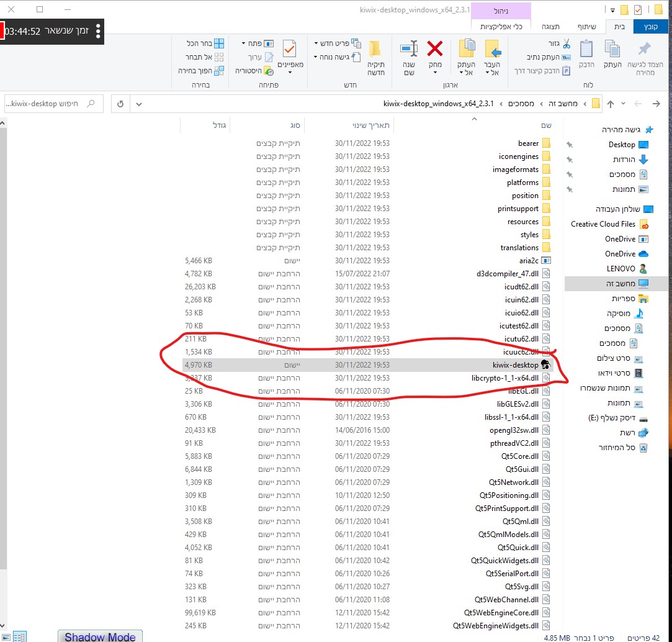Click the Properties (מאפיינים) checkmark icon
This screenshot has height=642, width=672.
tap(290, 49)
